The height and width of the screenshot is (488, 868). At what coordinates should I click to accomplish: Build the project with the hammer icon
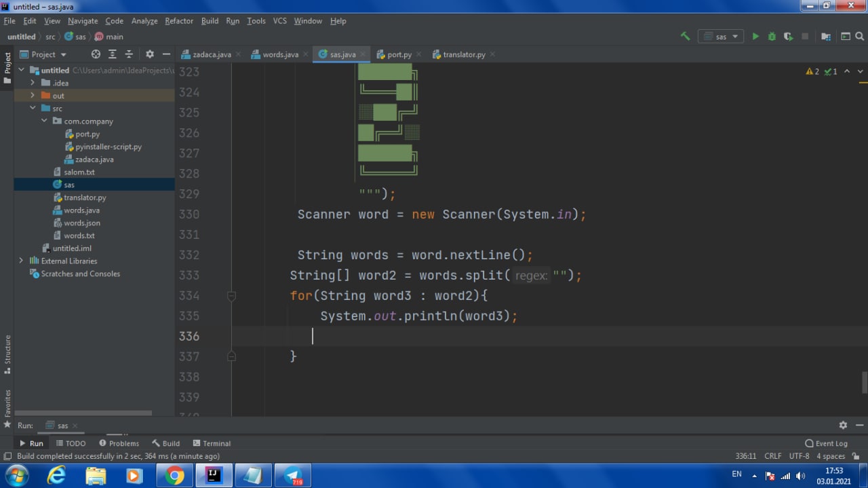click(685, 37)
